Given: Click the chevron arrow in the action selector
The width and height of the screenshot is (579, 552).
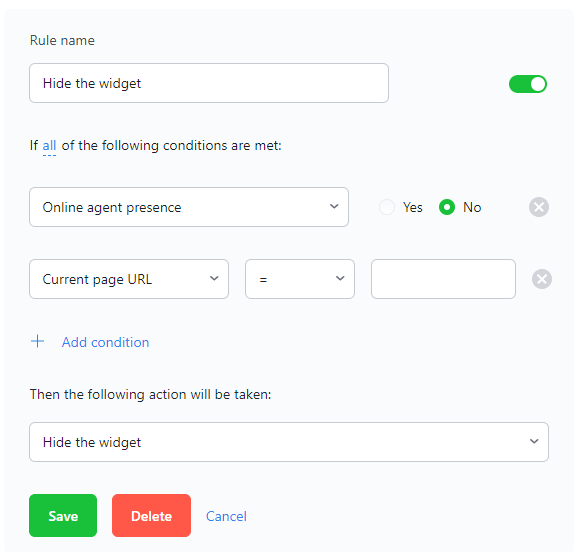Looking at the screenshot, I should [534, 441].
